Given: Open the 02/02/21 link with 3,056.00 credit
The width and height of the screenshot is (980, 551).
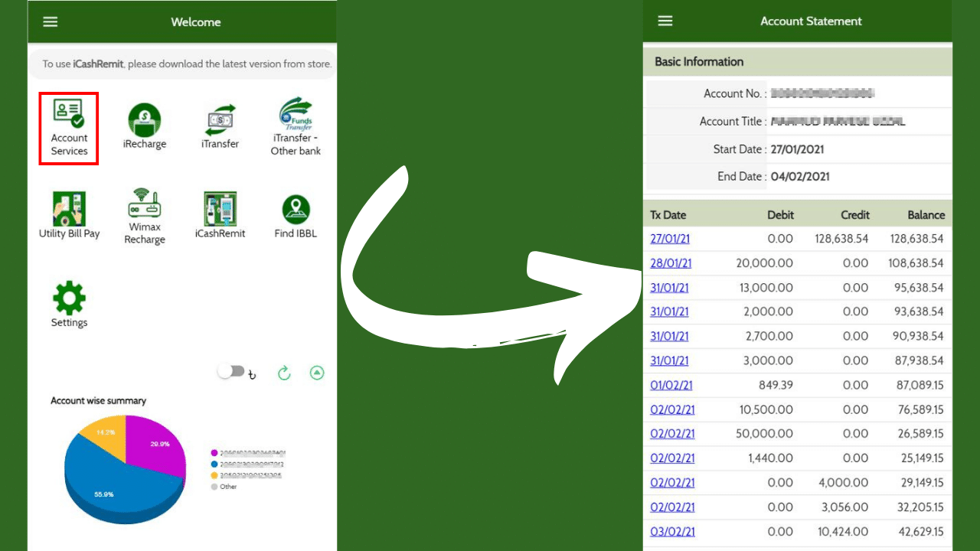Looking at the screenshot, I should 672,507.
